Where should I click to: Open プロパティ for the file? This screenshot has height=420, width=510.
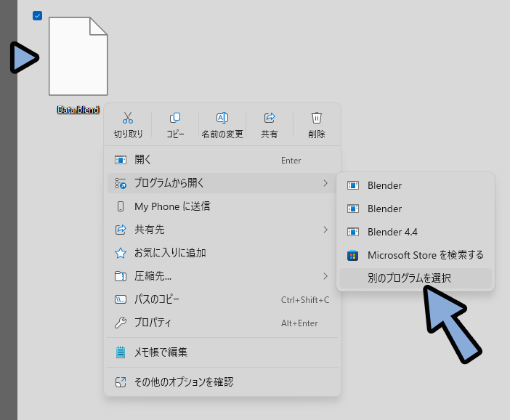click(153, 323)
